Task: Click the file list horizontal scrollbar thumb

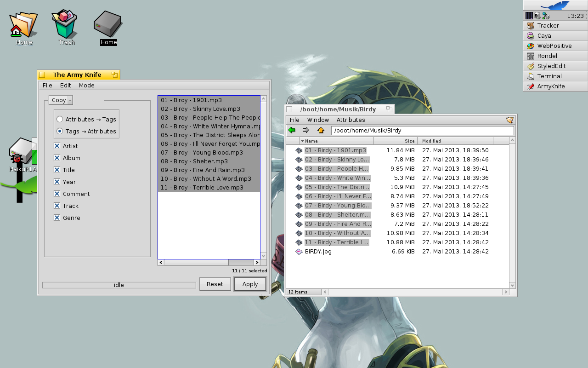Action: point(196,262)
